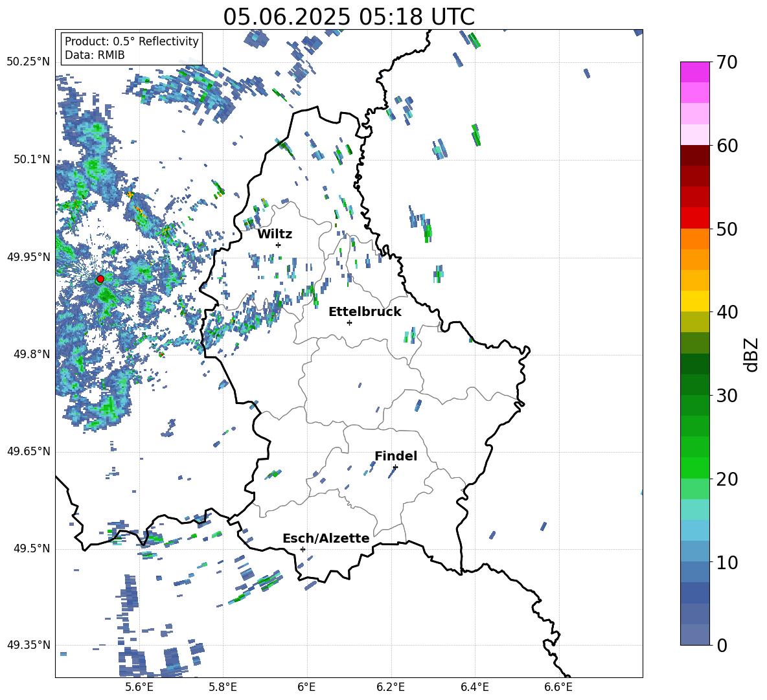This screenshot has width=767, height=700.
Task: Click the 49.5°N latitude label
Action: (32, 549)
